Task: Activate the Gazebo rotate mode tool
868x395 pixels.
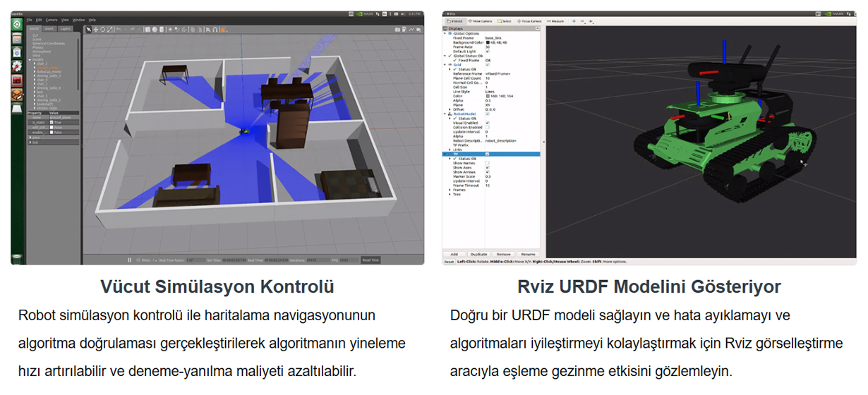Action: coord(103,29)
